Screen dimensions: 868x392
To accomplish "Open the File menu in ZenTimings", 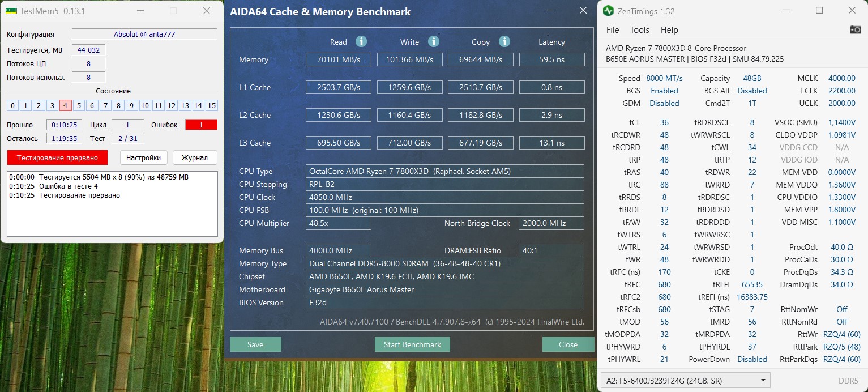I will [x=613, y=29].
